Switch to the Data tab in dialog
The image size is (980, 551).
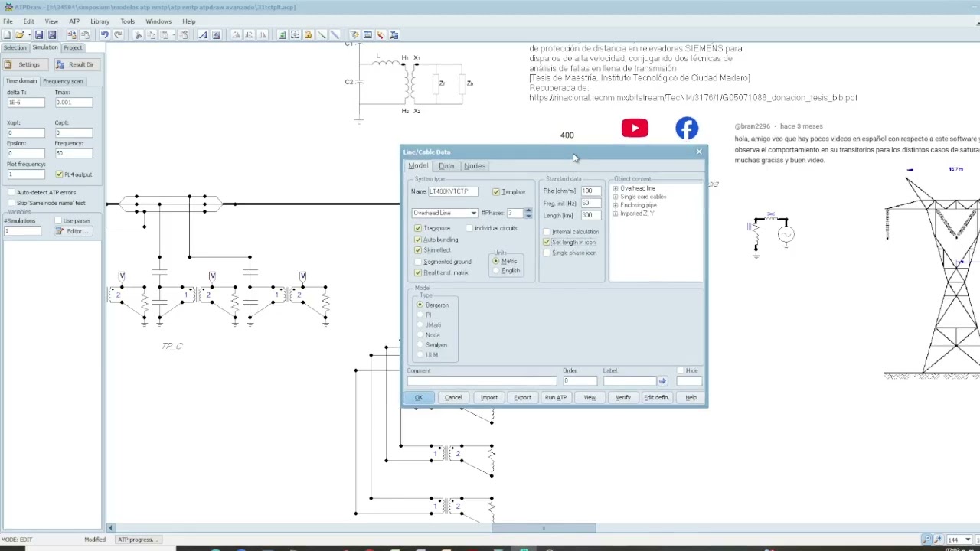coord(446,166)
